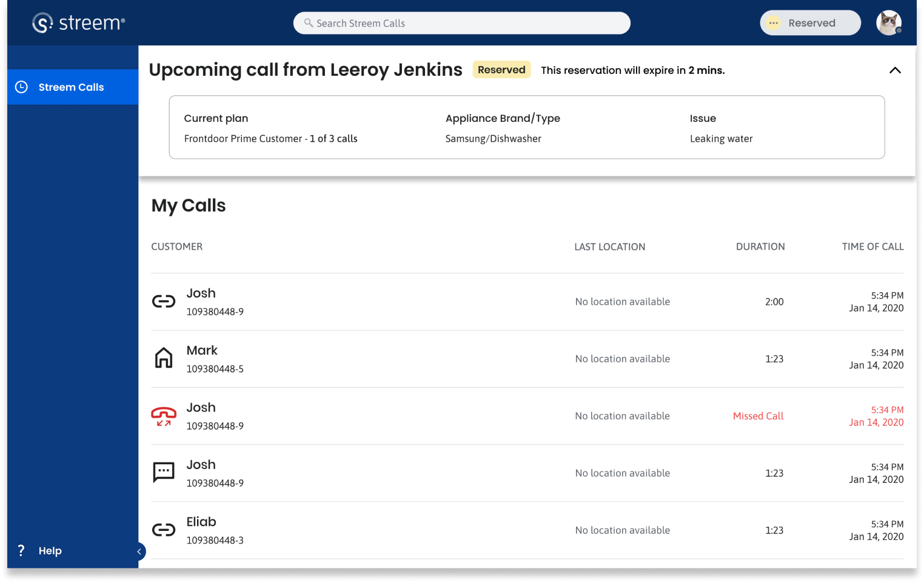Collapse the upcoming call panel chevron

point(895,70)
